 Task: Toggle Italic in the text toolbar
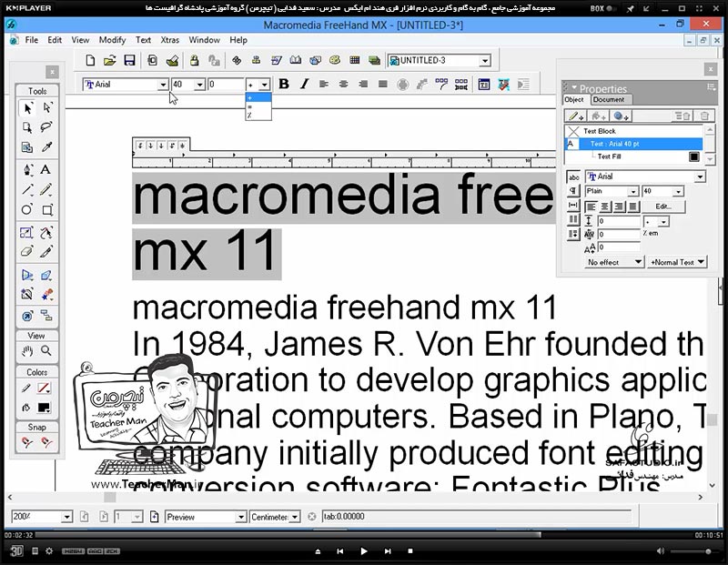(x=304, y=84)
